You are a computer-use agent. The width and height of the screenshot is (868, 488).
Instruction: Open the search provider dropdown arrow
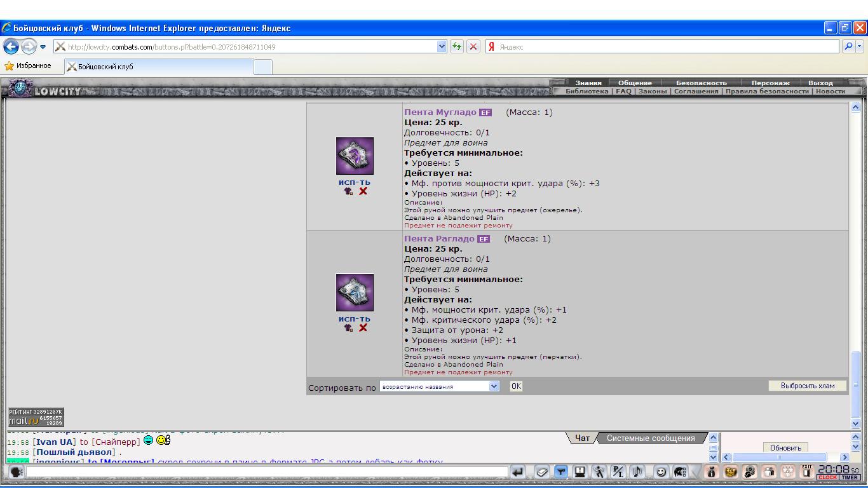coord(860,46)
